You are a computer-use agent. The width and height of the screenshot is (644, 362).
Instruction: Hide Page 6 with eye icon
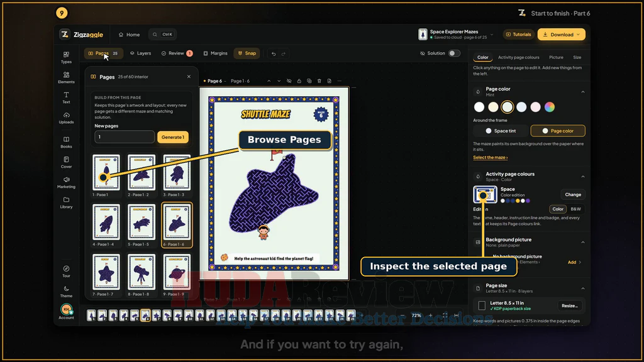tap(289, 81)
